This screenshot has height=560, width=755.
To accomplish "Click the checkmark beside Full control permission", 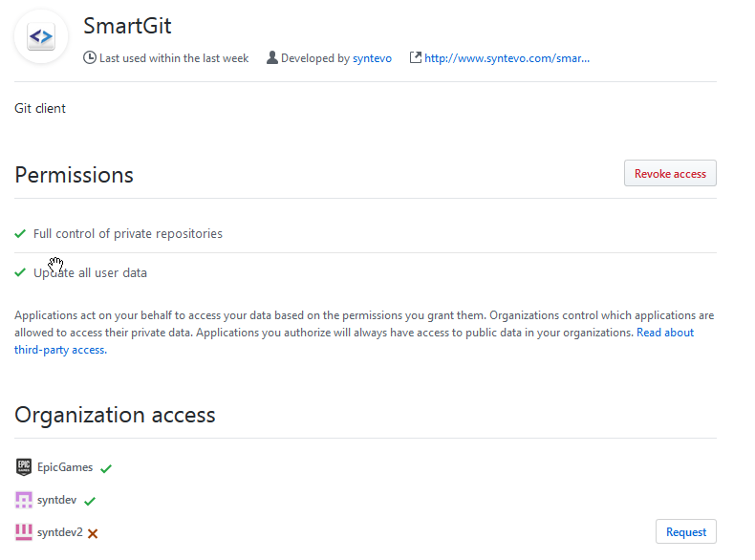I will click(20, 233).
